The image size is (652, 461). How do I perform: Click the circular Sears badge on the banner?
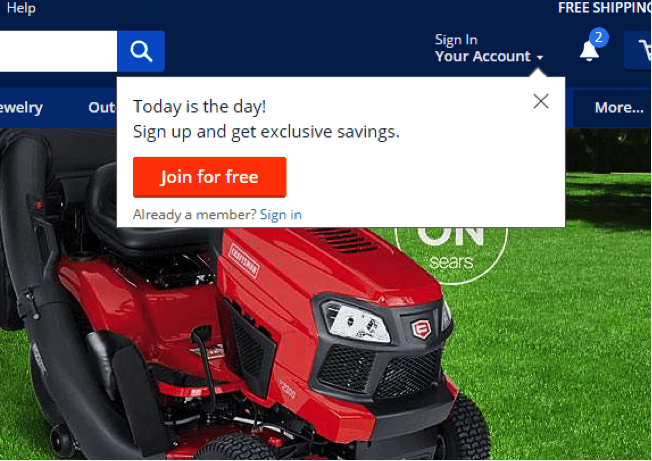pos(451,255)
